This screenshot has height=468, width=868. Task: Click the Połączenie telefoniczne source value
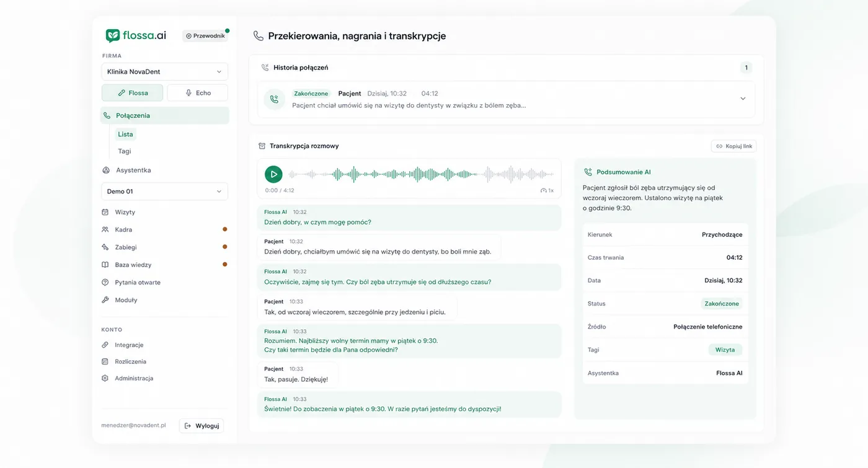[x=707, y=327]
